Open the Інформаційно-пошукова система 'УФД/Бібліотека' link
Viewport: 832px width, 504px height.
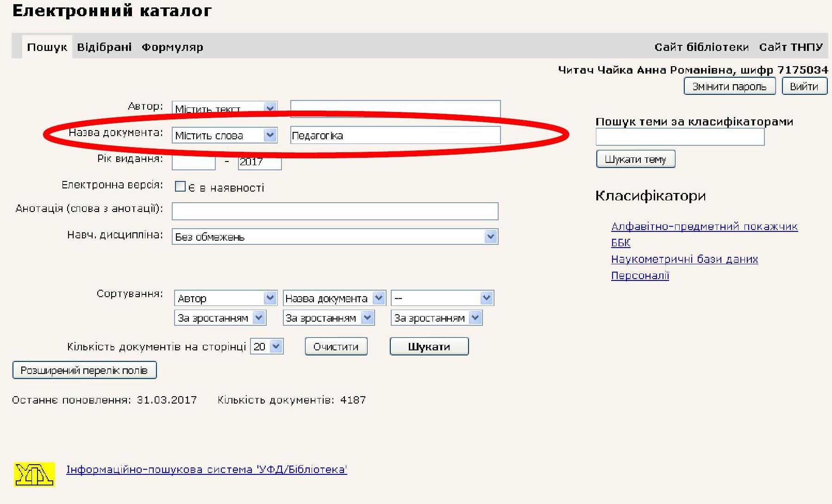click(206, 469)
